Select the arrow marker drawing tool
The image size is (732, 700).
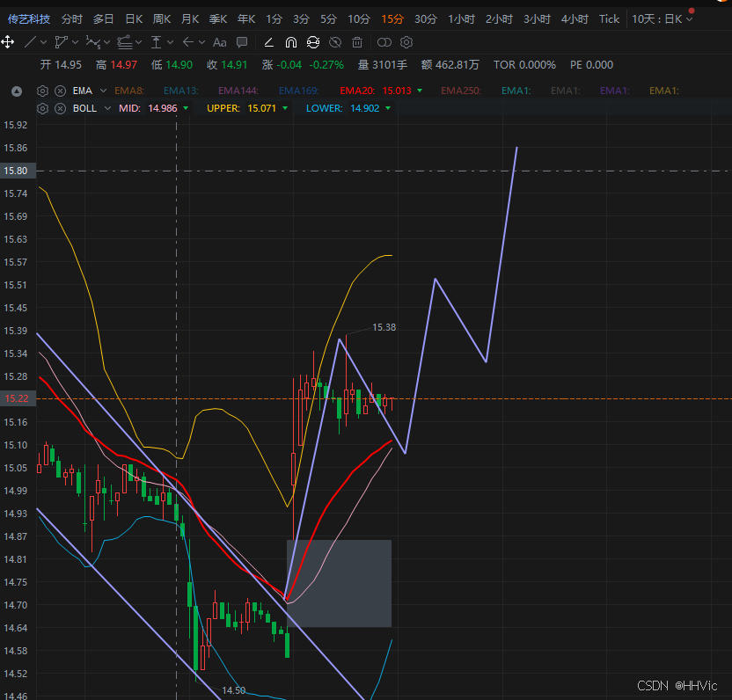187,42
